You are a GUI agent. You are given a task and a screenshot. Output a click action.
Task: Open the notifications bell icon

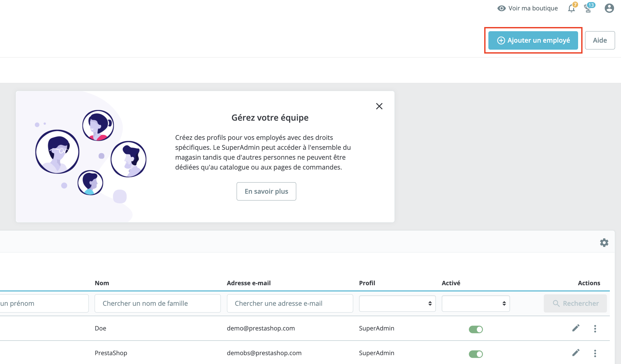572,9
